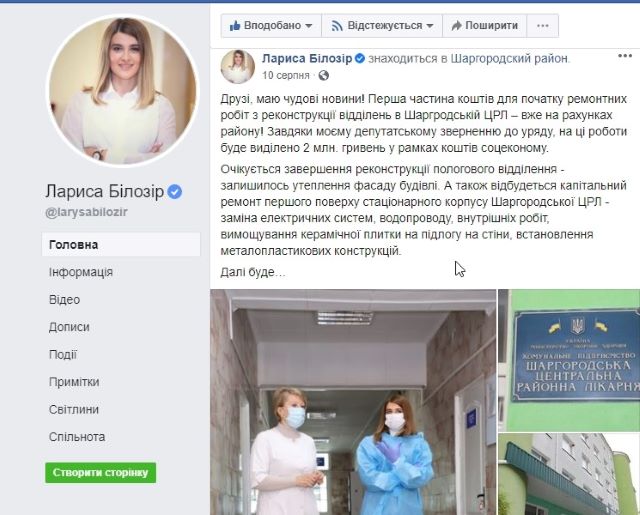This screenshot has height=515, width=640.
Task: Open the Інформація section
Action: [80, 272]
